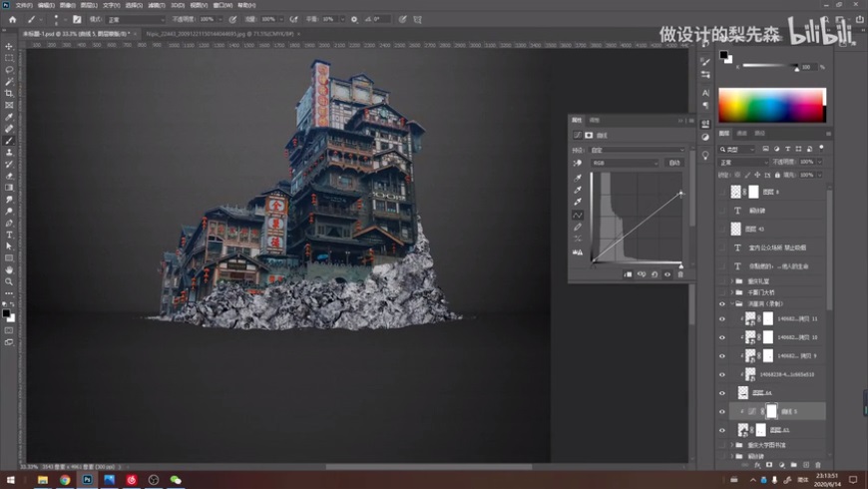Filter layers by type layers T icon

pyautogui.click(x=787, y=149)
